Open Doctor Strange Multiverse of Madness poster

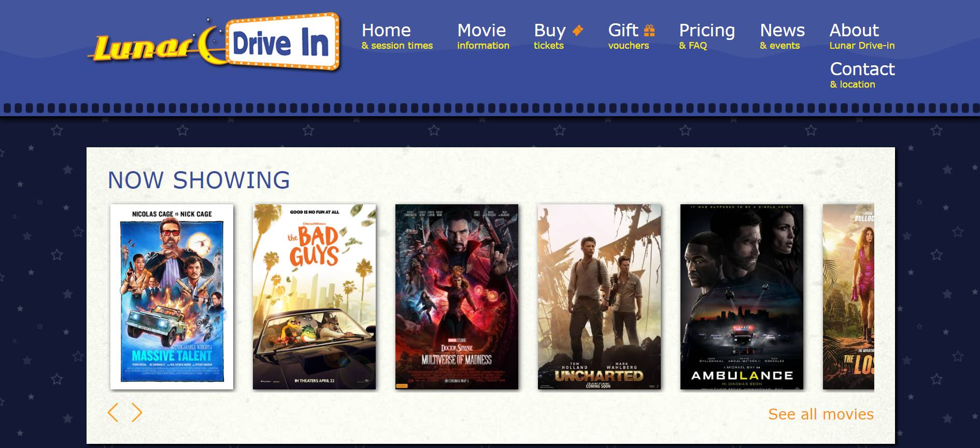pyautogui.click(x=457, y=297)
